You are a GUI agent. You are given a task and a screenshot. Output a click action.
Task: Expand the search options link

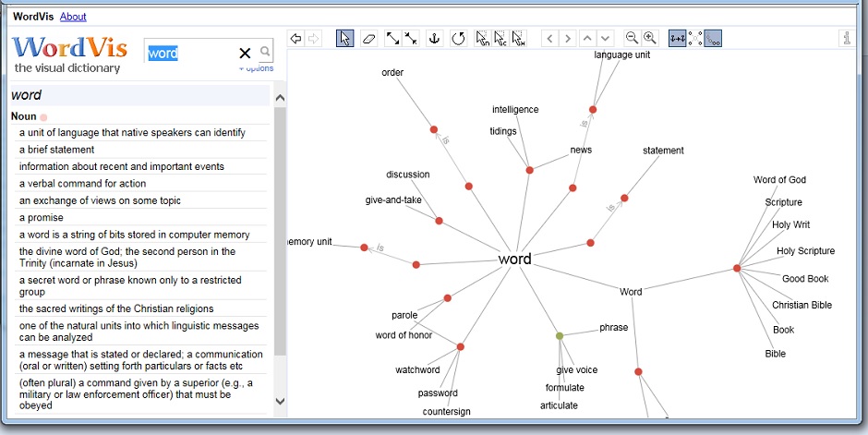[x=256, y=68]
